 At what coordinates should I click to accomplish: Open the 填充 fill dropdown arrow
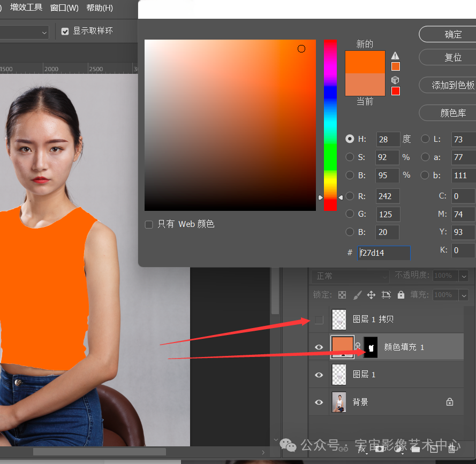pos(464,295)
